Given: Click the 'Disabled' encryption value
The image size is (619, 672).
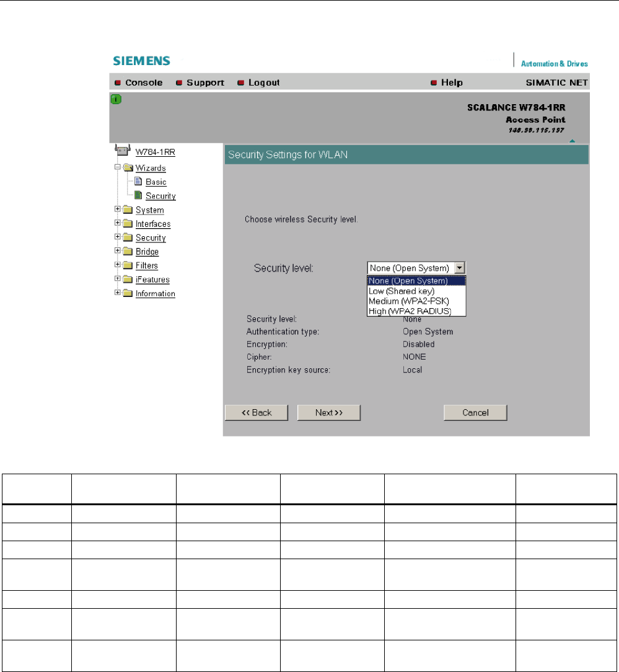Looking at the screenshot, I should [418, 344].
